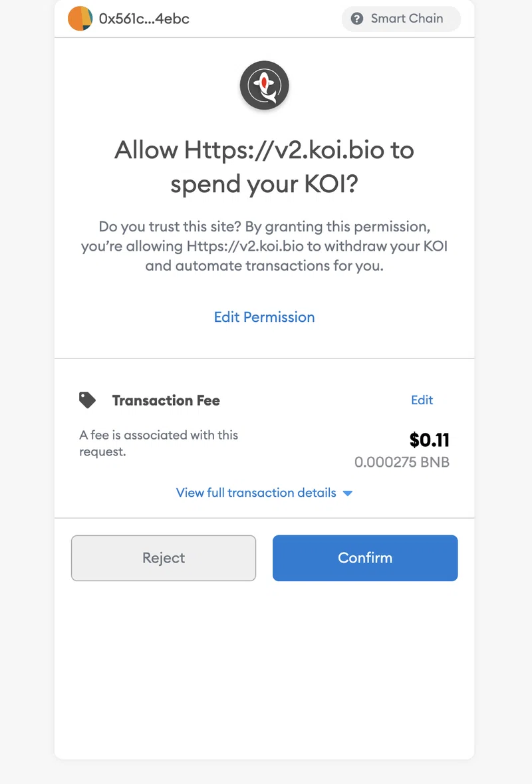Click the Transaction Fee heading
This screenshot has height=784, width=532.
[166, 400]
